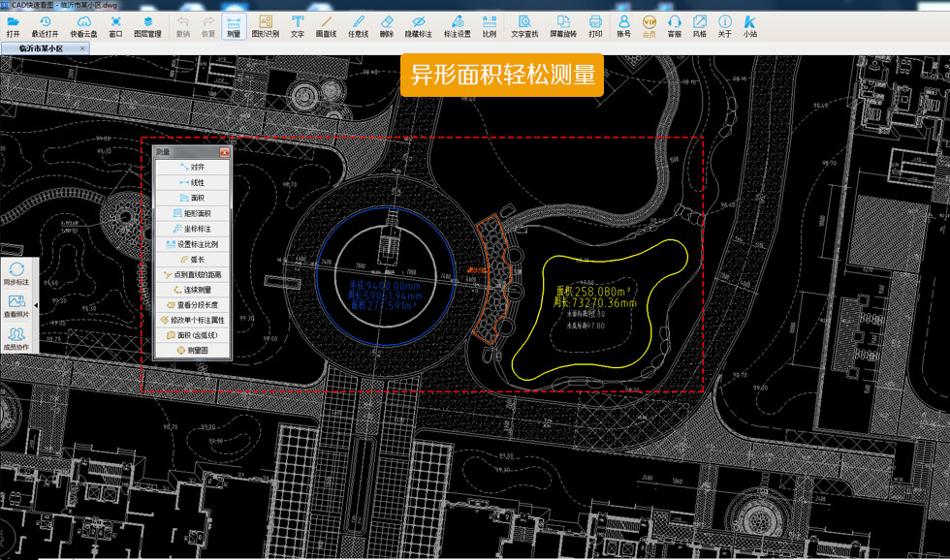Click 同步标注 sync annotations in sidebar
This screenshot has width=950, height=560.
point(16,273)
